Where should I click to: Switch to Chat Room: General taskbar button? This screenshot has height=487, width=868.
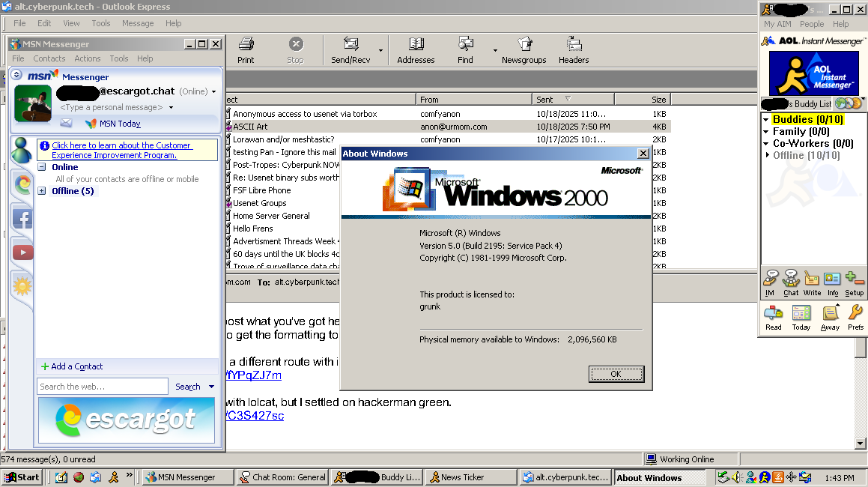click(283, 477)
